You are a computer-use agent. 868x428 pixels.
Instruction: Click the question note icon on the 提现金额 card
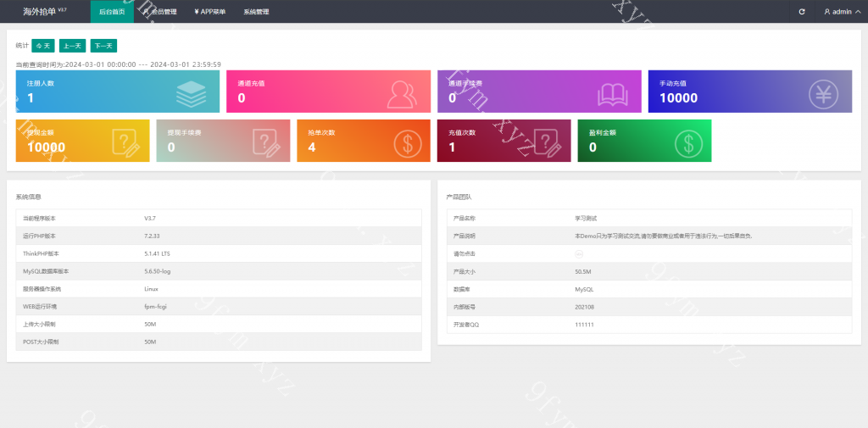tap(125, 142)
